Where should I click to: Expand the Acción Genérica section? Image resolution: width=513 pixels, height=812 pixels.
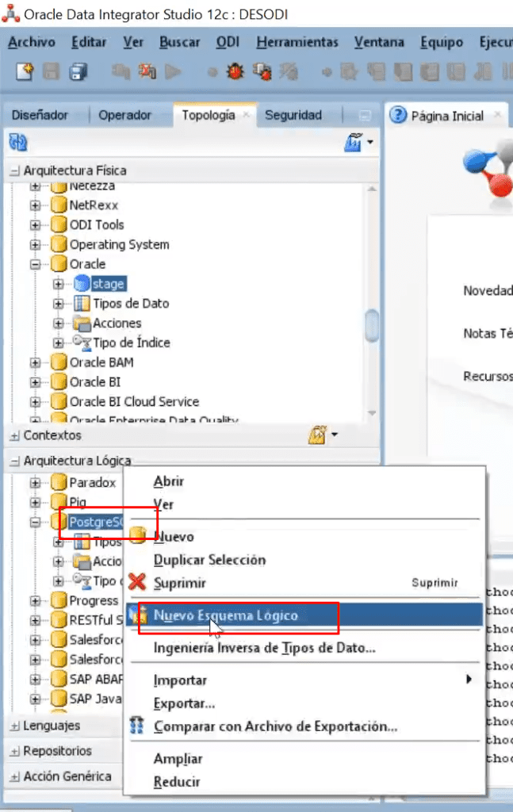coord(14,777)
